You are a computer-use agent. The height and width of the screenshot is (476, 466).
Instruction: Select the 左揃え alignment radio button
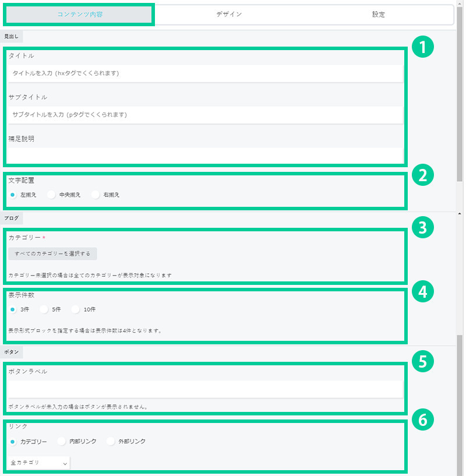13,195
